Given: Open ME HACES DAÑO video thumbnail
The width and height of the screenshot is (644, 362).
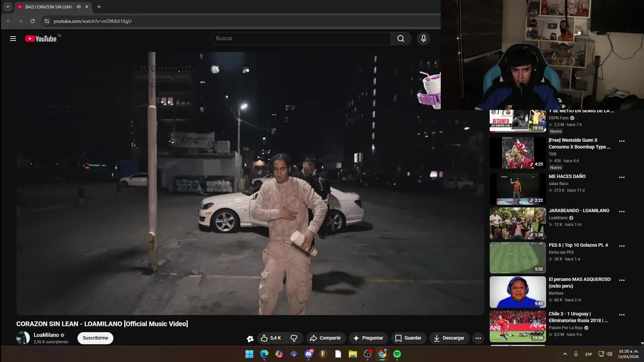Looking at the screenshot, I should [x=518, y=189].
